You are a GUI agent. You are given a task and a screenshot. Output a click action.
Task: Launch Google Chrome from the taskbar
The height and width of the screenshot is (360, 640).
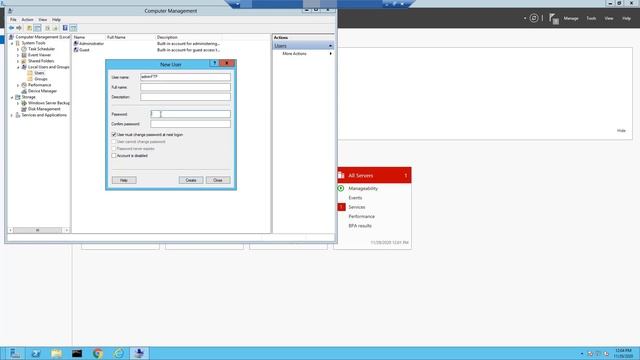[x=98, y=353]
